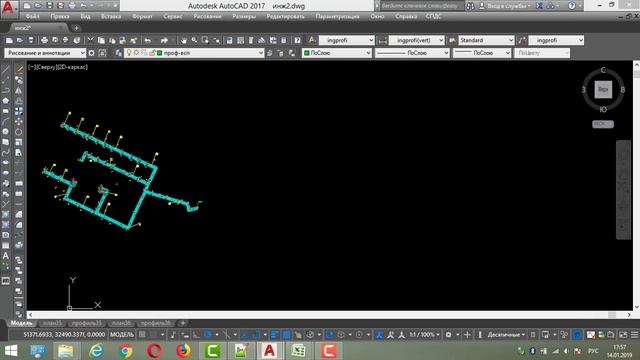640x360 pixels.
Task: Toggle the blue hardware acceleration status icon
Action: (577, 335)
